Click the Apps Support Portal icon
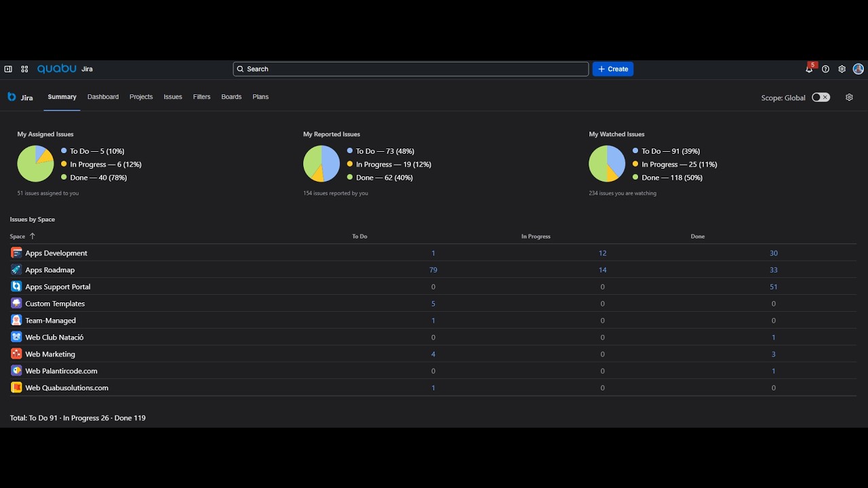The height and width of the screenshot is (488, 868). 16,287
